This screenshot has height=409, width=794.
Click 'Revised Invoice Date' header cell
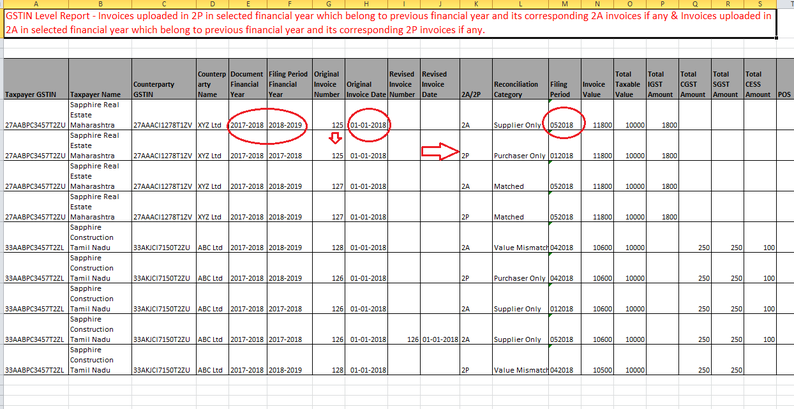coord(440,78)
